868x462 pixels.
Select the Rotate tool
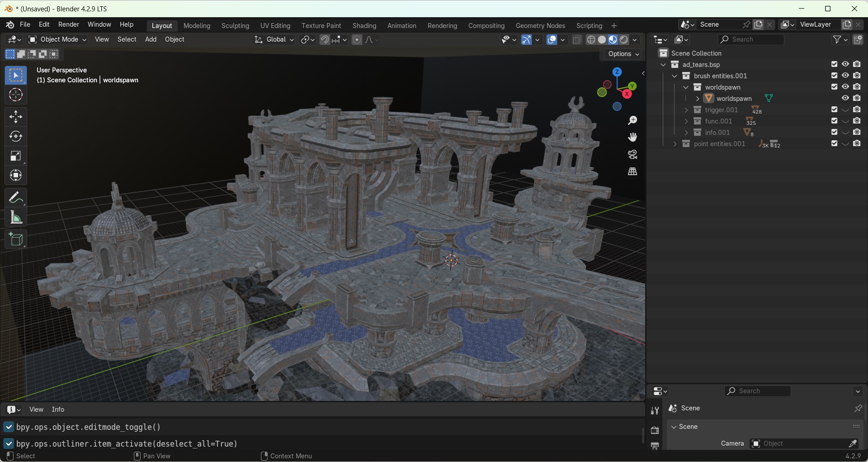point(16,137)
